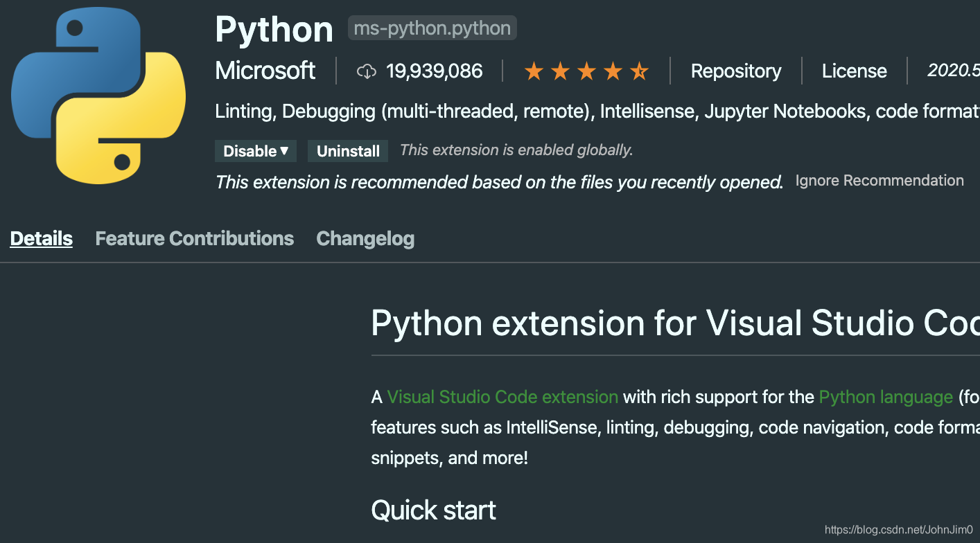
Task: Switch to the Feature Contributions tab
Action: (194, 238)
